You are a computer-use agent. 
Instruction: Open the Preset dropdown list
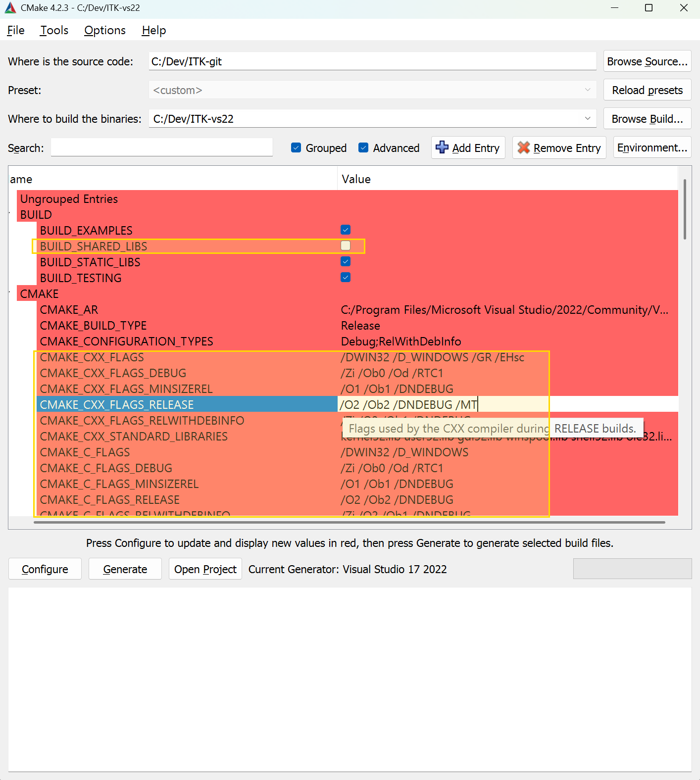(x=587, y=90)
